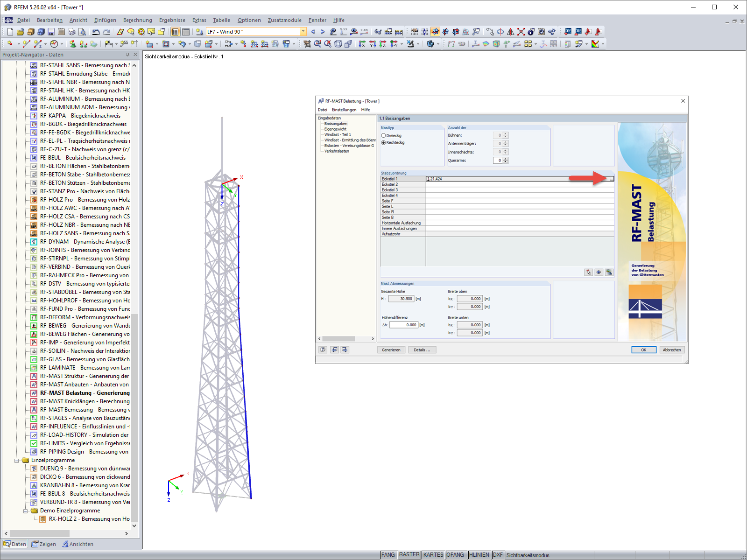This screenshot has height=560, width=747.
Task: Expand the Demo Einzelprogramme folder
Action: point(26,511)
